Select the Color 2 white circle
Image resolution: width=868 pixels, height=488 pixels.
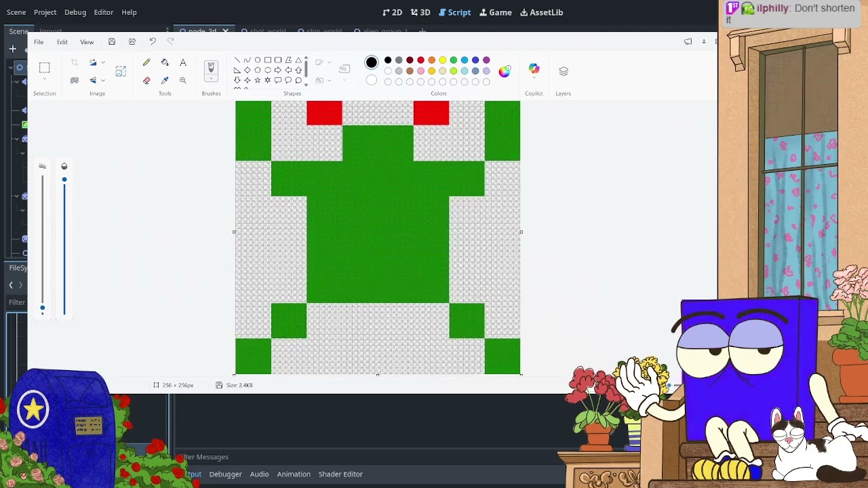point(372,81)
